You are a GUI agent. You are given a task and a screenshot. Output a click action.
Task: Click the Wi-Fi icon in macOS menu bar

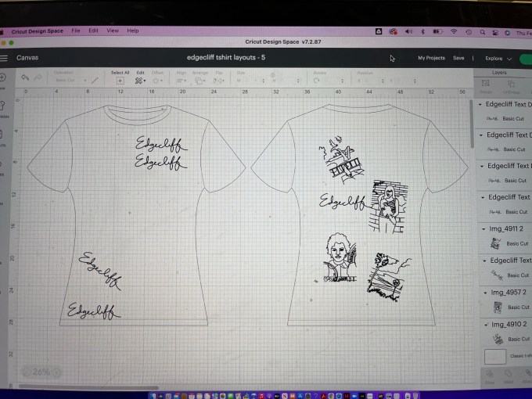tap(453, 31)
